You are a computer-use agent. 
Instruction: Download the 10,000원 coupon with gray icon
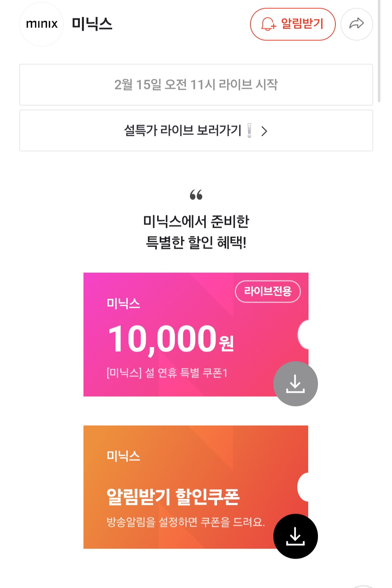pyautogui.click(x=295, y=384)
